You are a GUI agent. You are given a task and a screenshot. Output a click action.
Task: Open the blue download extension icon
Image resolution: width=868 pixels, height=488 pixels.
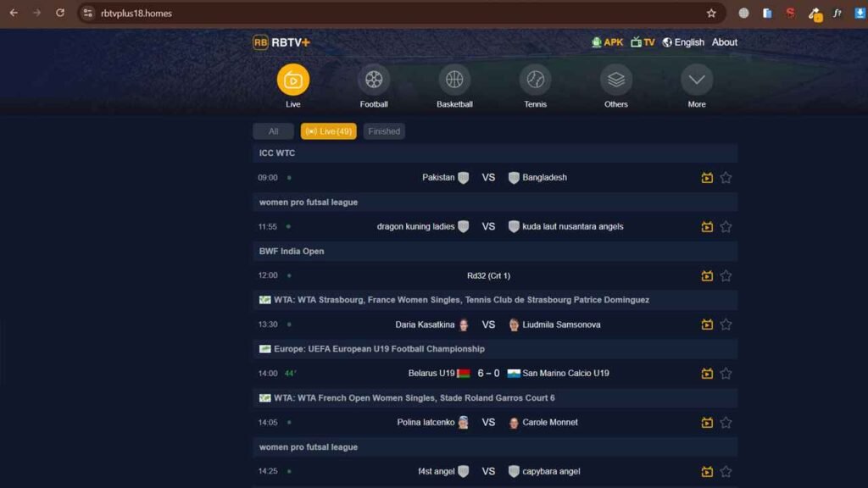(860, 14)
